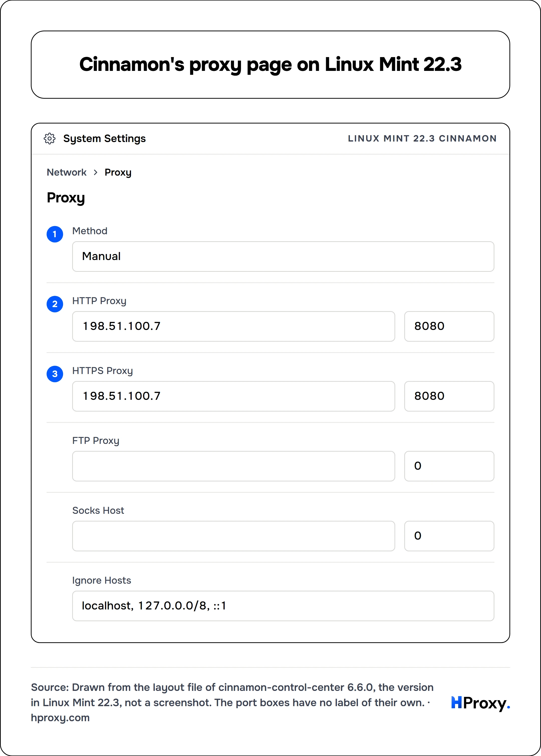Click the Ignore Hosts field
The width and height of the screenshot is (541, 756).
[x=283, y=606]
